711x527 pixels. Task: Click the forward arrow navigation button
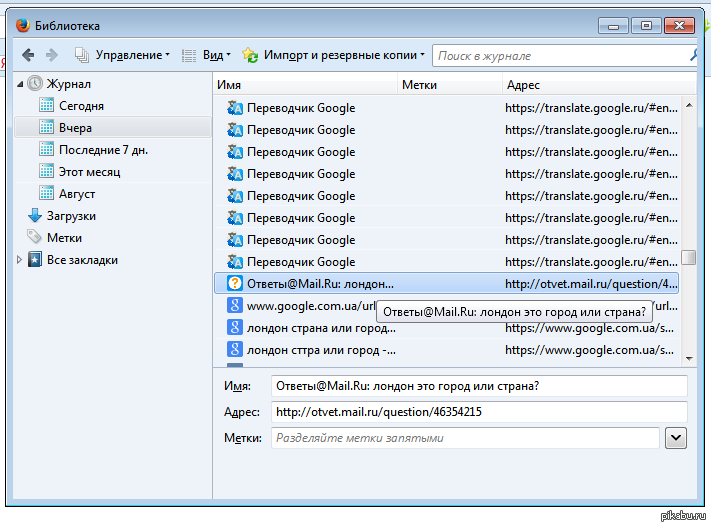coord(52,55)
